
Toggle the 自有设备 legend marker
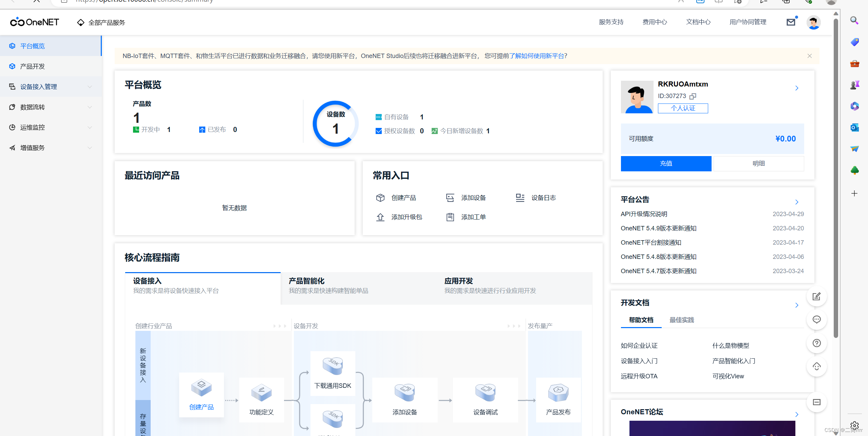click(379, 117)
